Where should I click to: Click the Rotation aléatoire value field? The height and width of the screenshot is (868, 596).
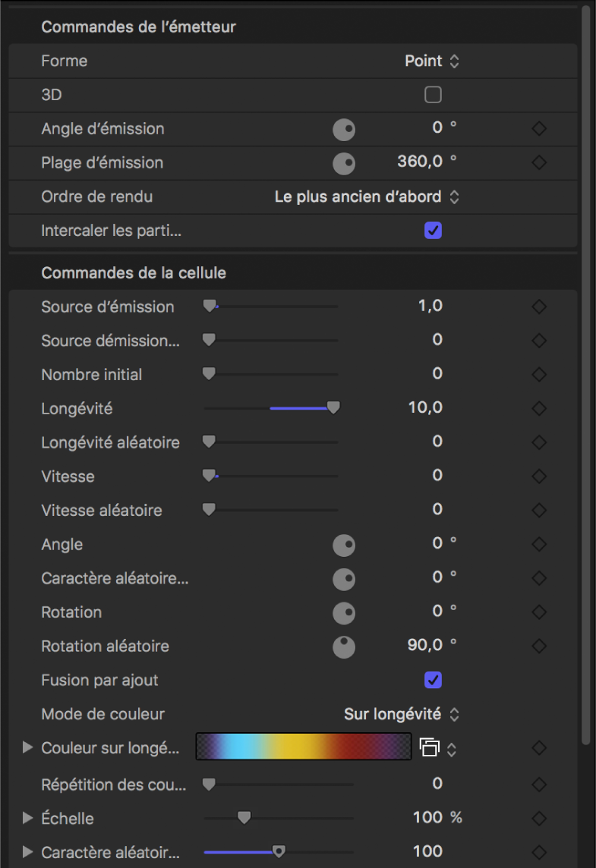click(x=425, y=646)
